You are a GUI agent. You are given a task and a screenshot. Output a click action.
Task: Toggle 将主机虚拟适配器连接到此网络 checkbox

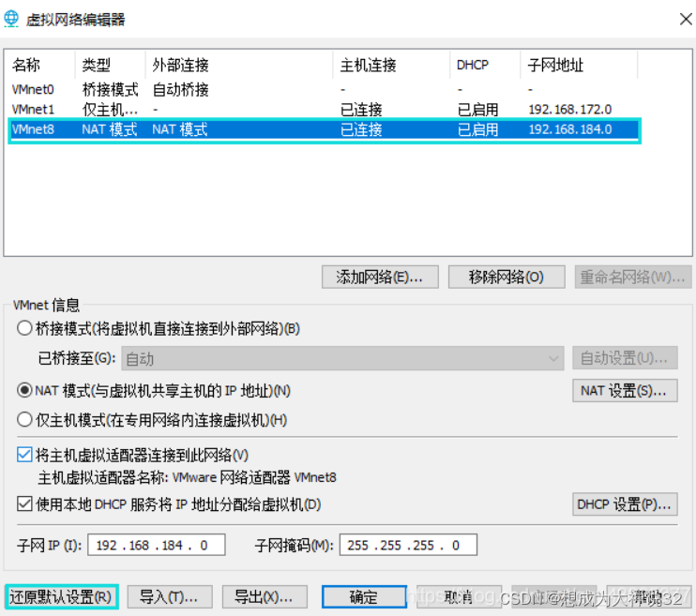(24, 455)
